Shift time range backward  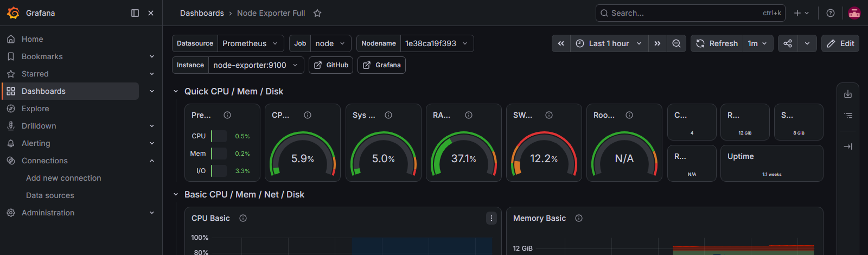point(561,43)
